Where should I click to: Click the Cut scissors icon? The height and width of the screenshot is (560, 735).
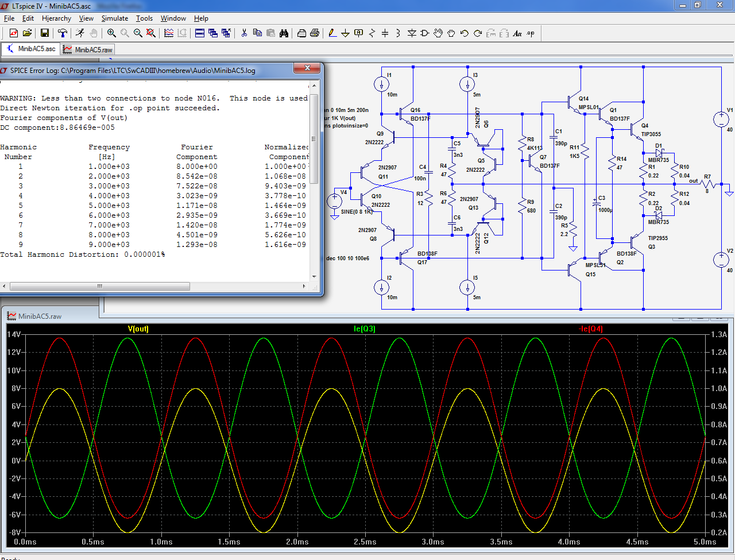244,33
